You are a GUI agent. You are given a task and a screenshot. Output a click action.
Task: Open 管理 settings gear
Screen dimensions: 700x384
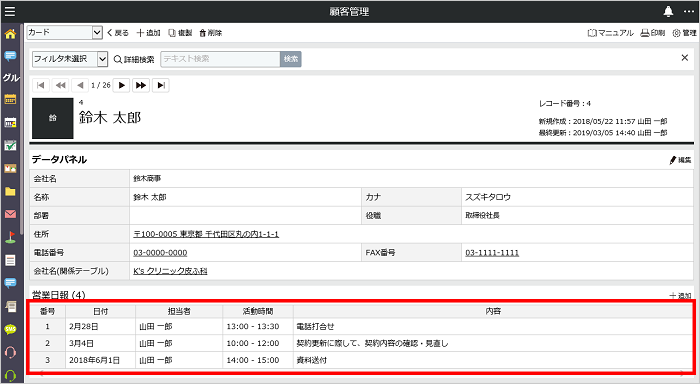pyautogui.click(x=684, y=33)
